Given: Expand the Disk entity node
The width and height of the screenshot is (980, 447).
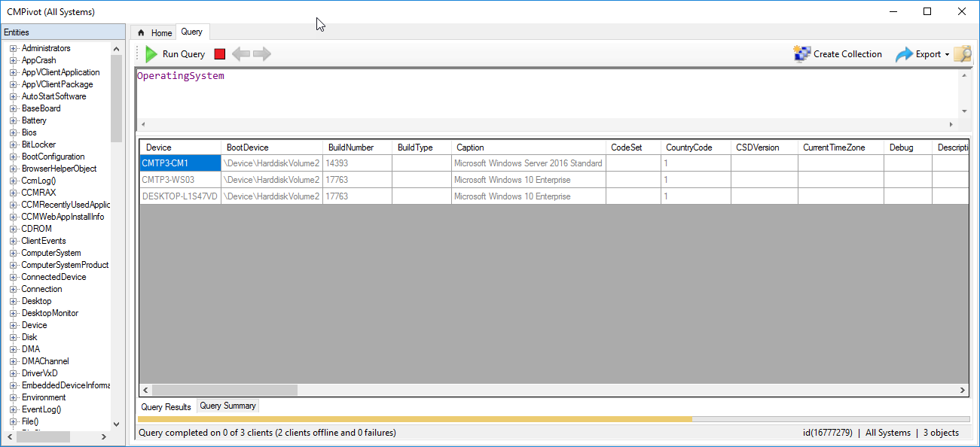Looking at the screenshot, I should click(x=14, y=337).
